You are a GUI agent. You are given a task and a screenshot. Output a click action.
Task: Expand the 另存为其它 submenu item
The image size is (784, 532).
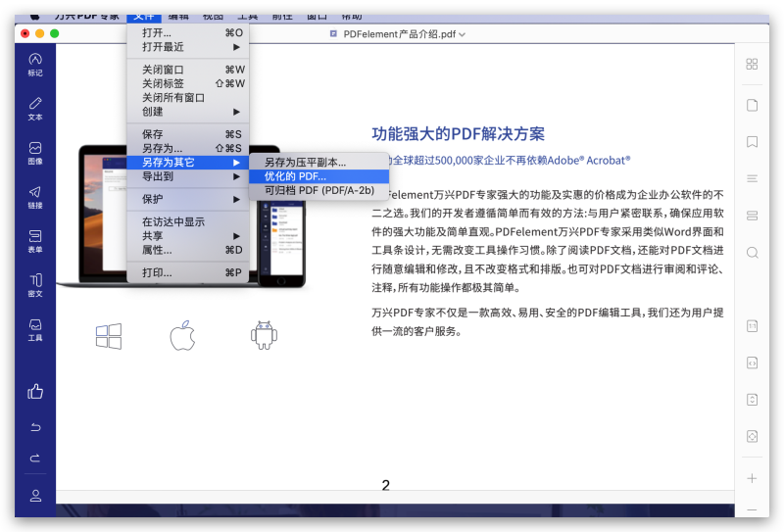pyautogui.click(x=188, y=163)
